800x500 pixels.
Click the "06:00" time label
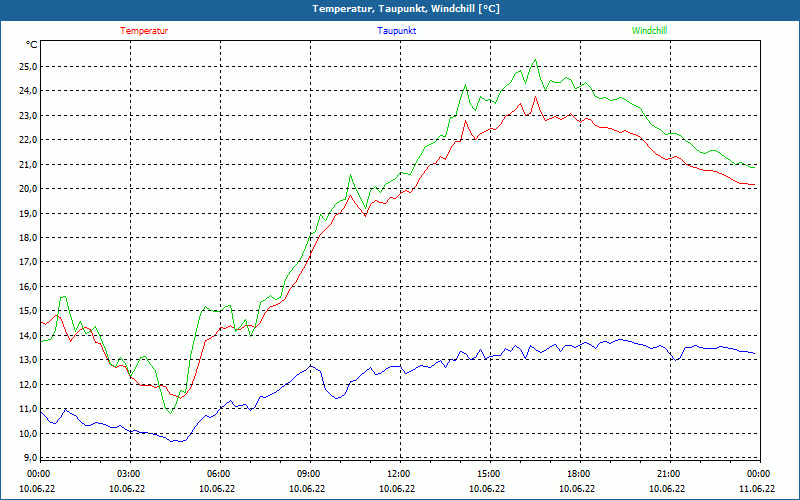point(218,474)
